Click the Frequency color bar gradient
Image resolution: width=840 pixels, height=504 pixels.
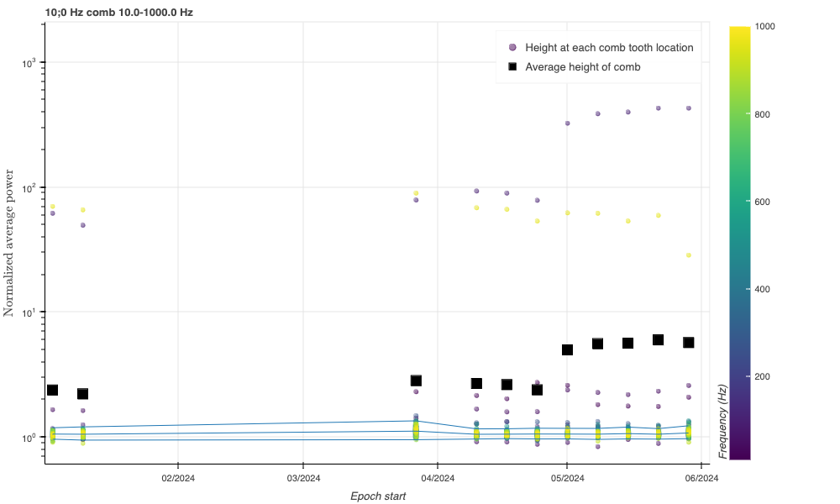pos(740,243)
